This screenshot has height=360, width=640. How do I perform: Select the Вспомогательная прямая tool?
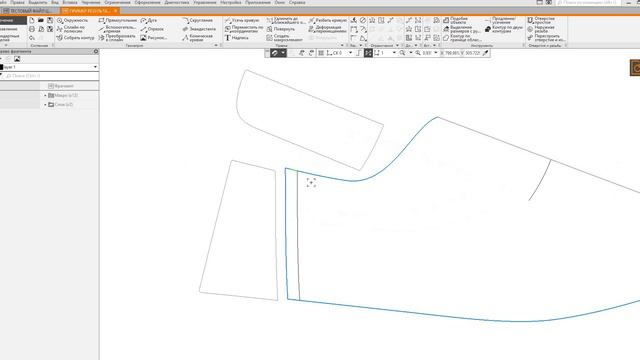(118, 29)
